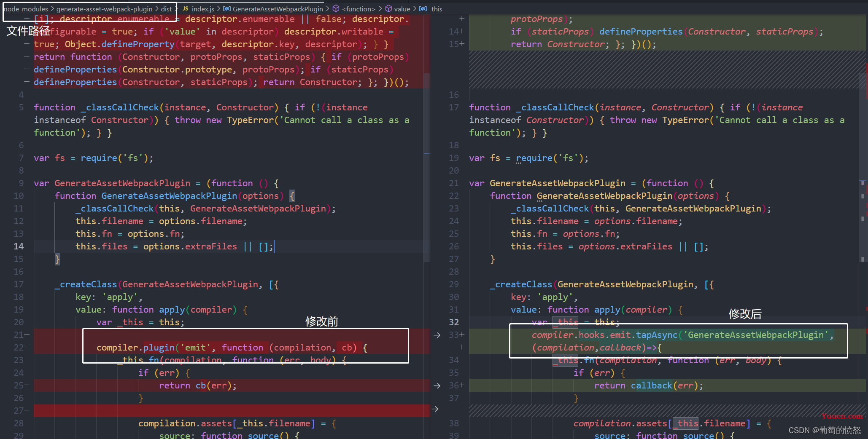Click 'tapAsync' in the modified pane
Screen dimensions: 868x439
point(657,335)
